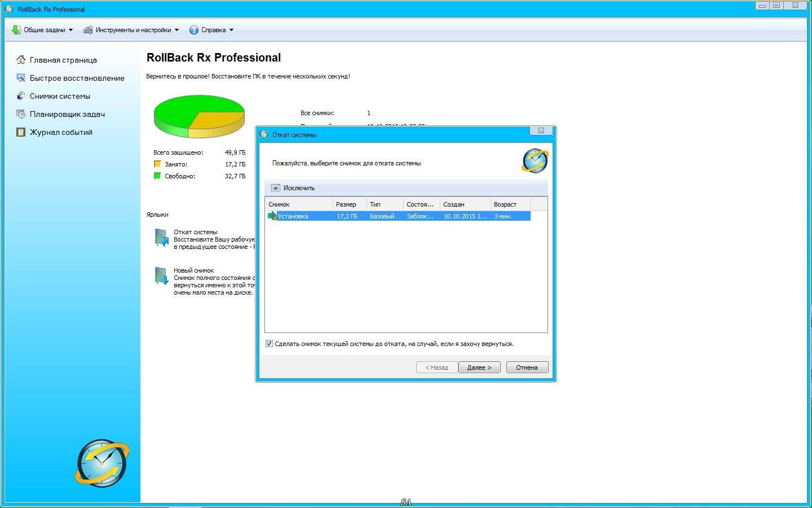Image resolution: width=812 pixels, height=508 pixels.
Task: Click the green Свободно legend swatch
Action: coord(157,176)
